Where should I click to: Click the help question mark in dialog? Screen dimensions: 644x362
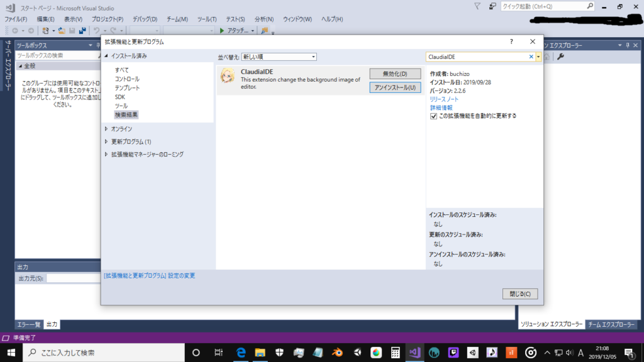[x=511, y=41]
